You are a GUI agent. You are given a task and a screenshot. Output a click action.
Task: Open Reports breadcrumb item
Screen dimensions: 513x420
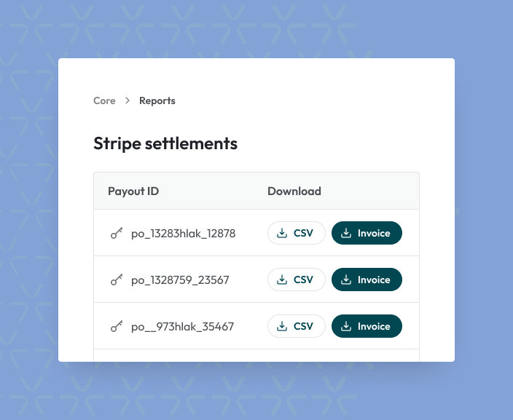[157, 101]
